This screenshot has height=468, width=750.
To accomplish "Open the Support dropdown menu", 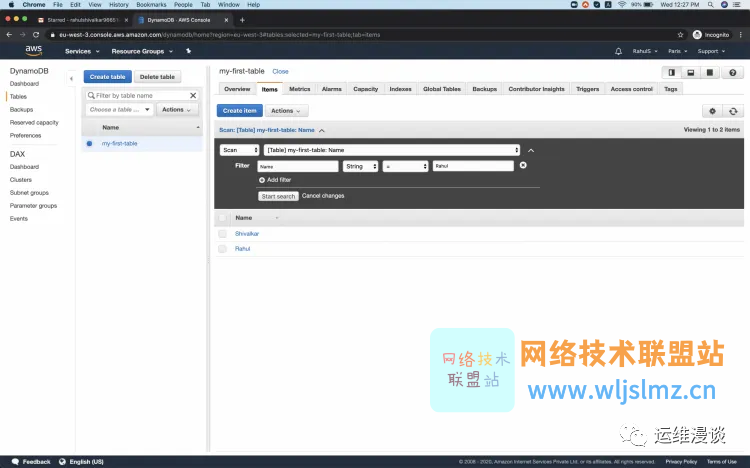I will [711, 51].
